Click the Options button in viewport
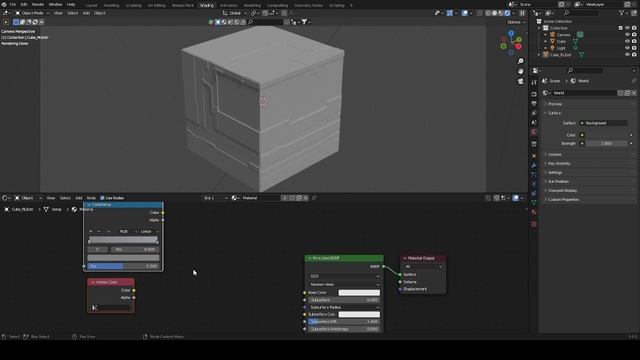640x360 pixels. coord(515,22)
